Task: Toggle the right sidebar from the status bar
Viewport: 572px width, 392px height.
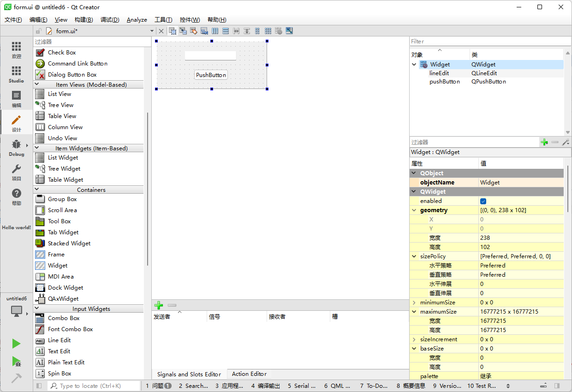Action: (557, 386)
